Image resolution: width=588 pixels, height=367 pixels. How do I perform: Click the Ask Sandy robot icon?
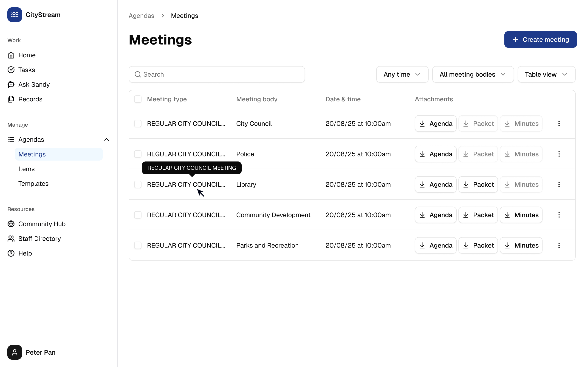point(11,84)
